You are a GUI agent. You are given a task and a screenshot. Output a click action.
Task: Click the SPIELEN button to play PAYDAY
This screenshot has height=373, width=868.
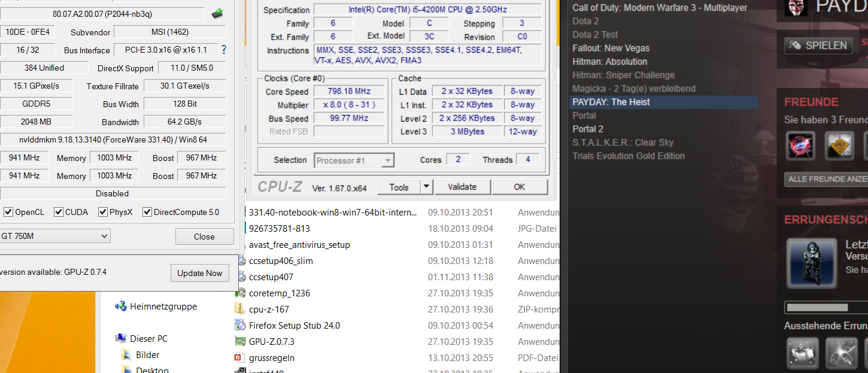click(818, 46)
